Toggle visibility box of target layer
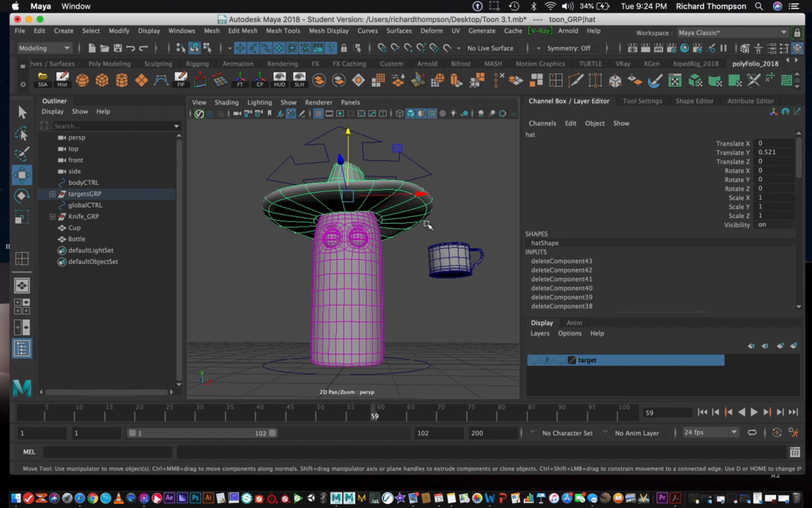The height and width of the screenshot is (508, 812). 534,360
